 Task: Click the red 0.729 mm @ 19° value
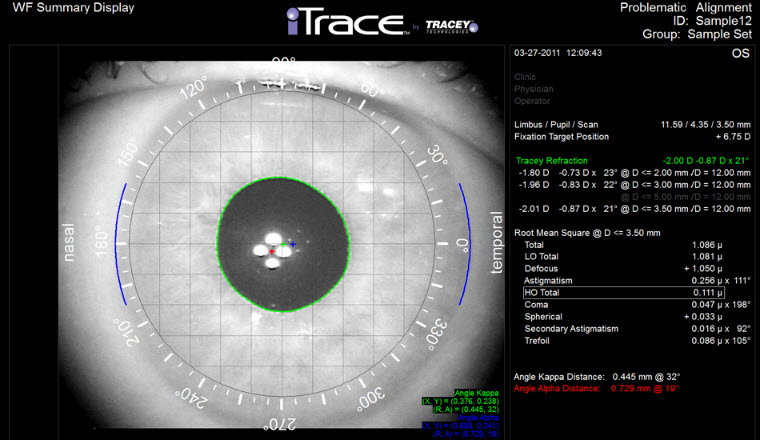(645, 388)
